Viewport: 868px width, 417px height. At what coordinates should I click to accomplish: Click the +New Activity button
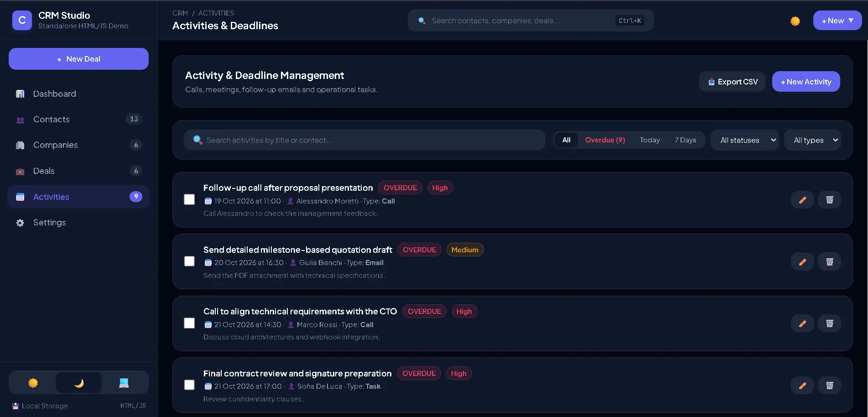click(806, 82)
